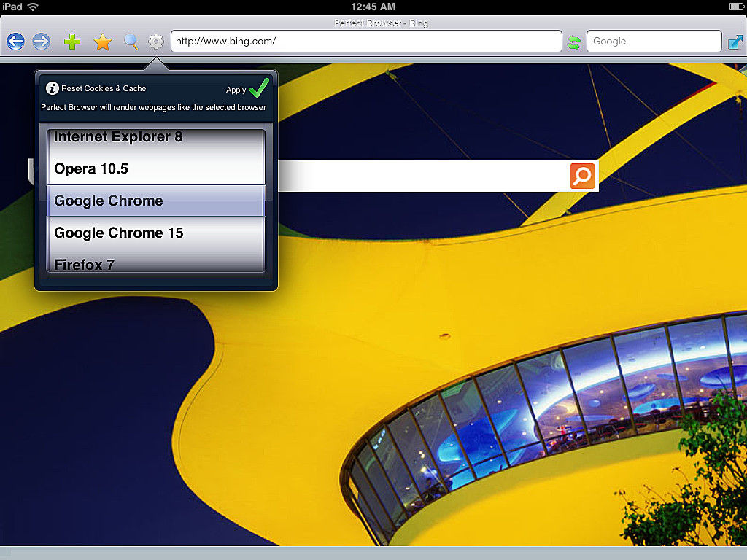The width and height of the screenshot is (747, 560).
Task: Click the info icon beside Reset Cookies
Action: 52,88
